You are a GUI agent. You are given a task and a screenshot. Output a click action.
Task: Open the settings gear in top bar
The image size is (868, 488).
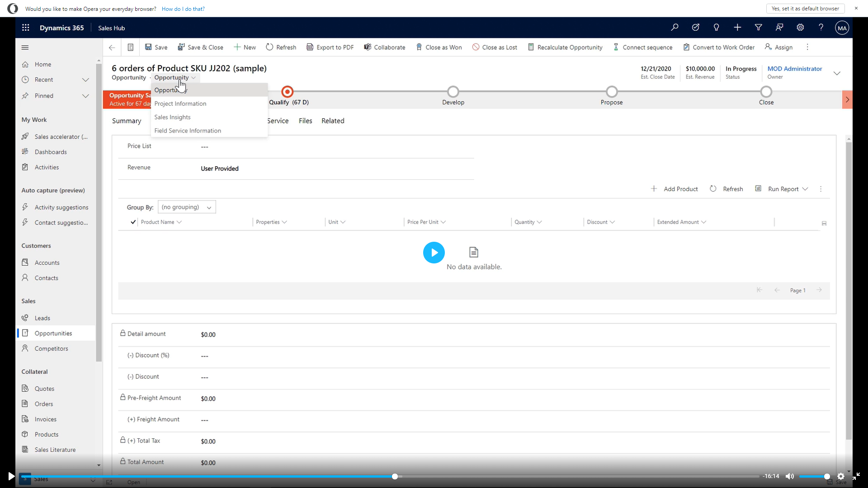point(800,28)
